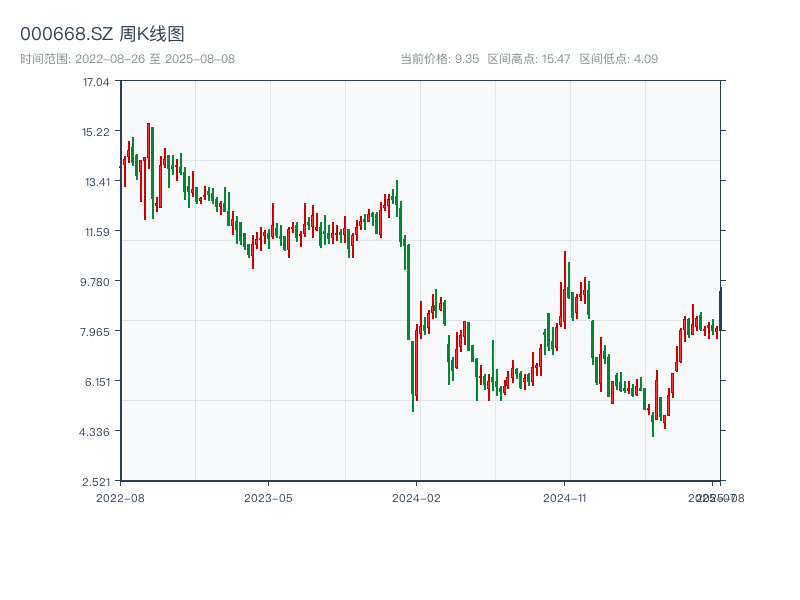Viewport: 800px width, 600px height.
Task: Click the 11.59 y-axis label
Action: click(x=96, y=232)
